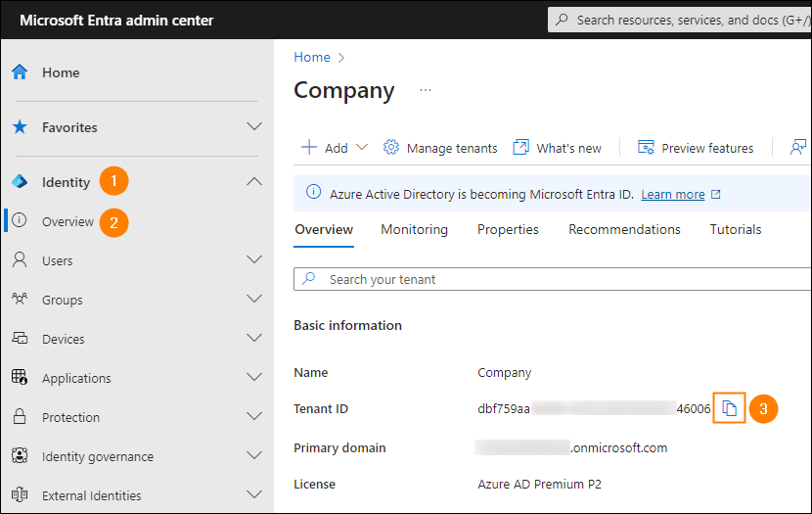This screenshot has width=812, height=514.
Task: Expand the Groups section chevron
Action: 254,299
